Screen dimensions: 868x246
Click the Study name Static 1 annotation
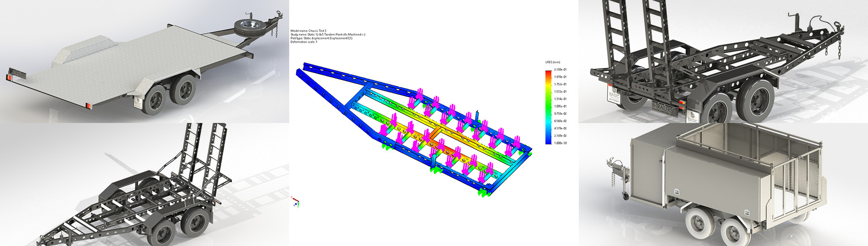[x=327, y=34]
